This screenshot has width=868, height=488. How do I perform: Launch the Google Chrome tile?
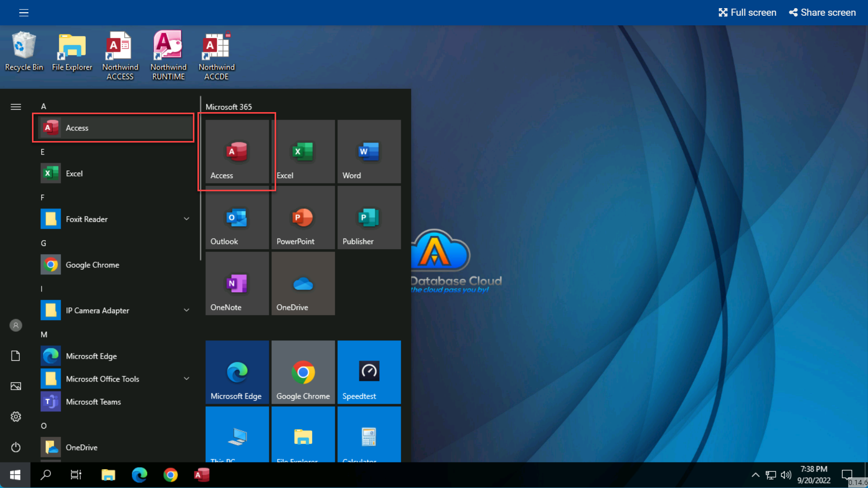click(303, 372)
